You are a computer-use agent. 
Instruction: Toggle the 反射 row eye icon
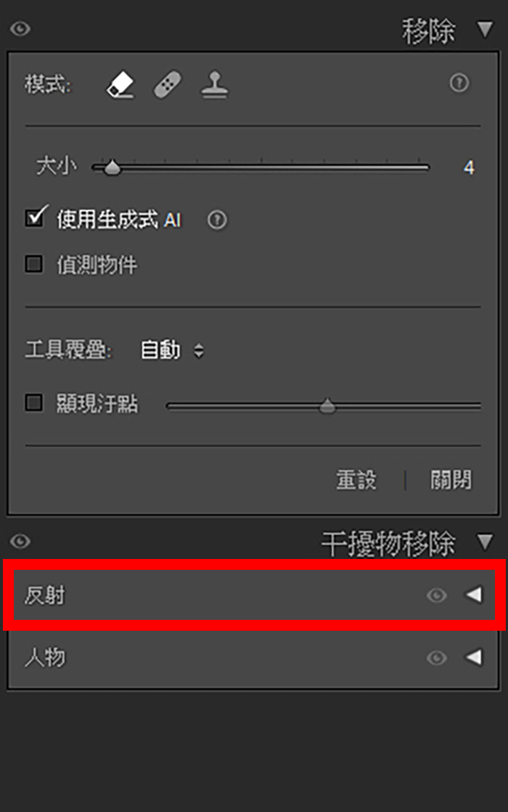[436, 595]
